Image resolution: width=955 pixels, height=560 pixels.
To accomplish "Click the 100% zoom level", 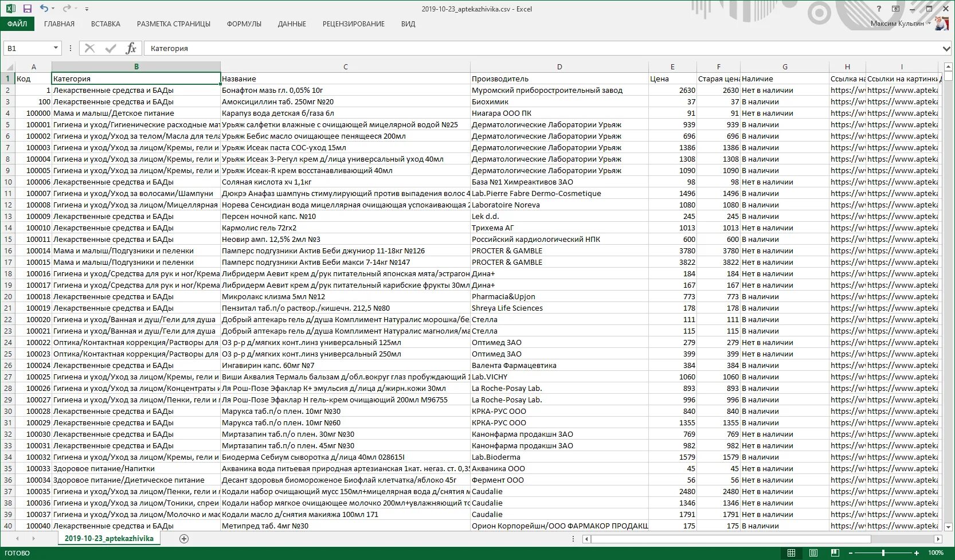I will click(x=936, y=553).
